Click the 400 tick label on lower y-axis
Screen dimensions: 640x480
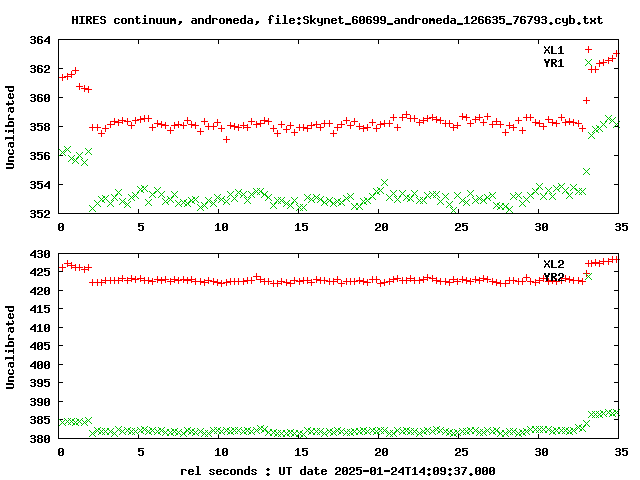pos(40,364)
